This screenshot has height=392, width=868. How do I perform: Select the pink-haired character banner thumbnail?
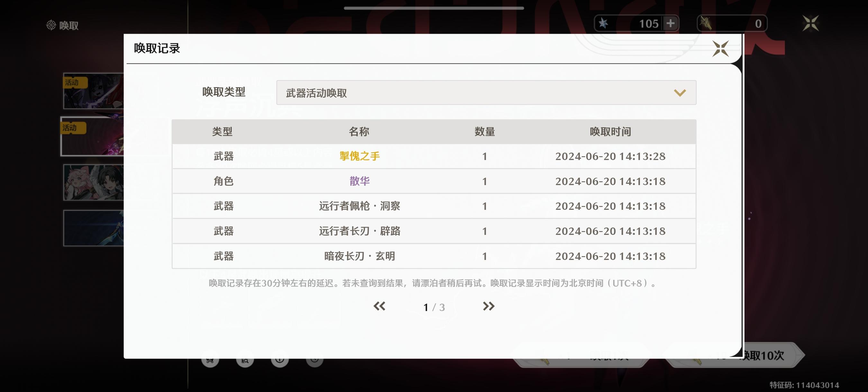click(93, 182)
